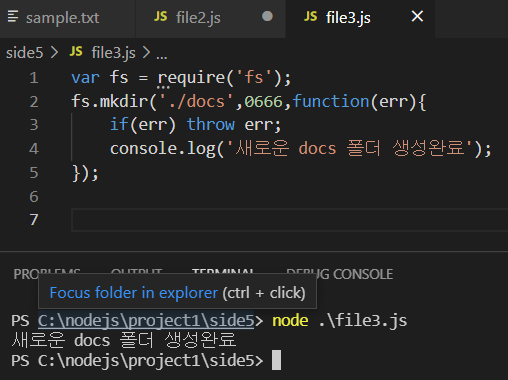Click the './docs' string in line 2
This screenshot has width=508, height=380.
(196, 101)
